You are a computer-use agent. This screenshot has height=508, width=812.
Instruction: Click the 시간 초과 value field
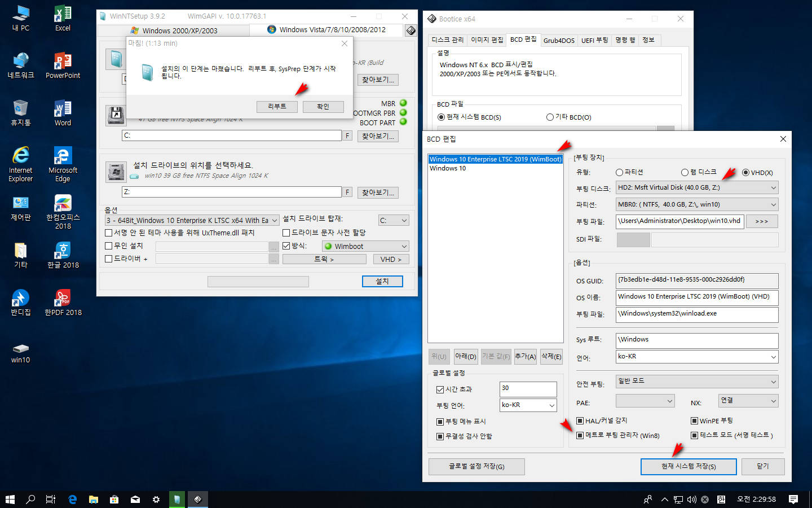(x=528, y=389)
